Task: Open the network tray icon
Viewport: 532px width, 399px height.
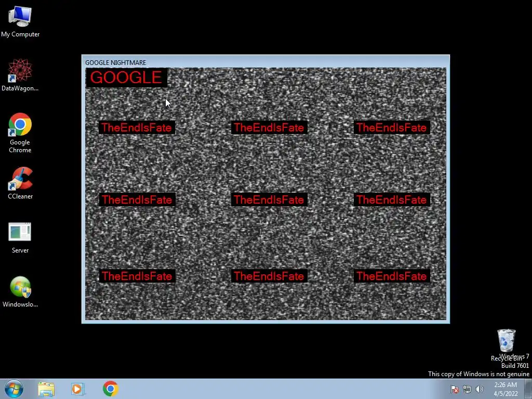Action: (467, 389)
